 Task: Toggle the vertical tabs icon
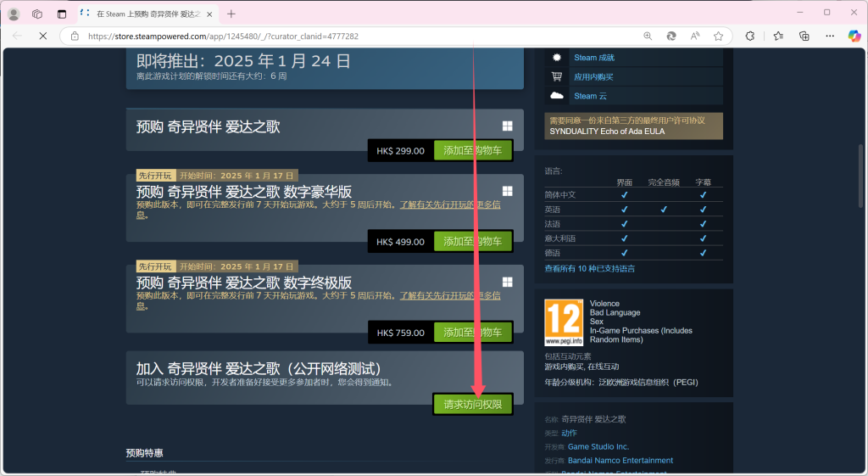pos(61,14)
